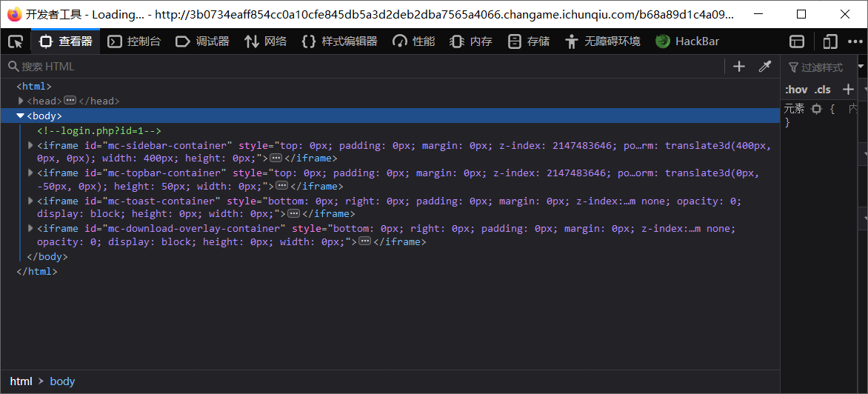The image size is (868, 394).
Task: Click html in the breadcrumb bar
Action: tap(21, 381)
